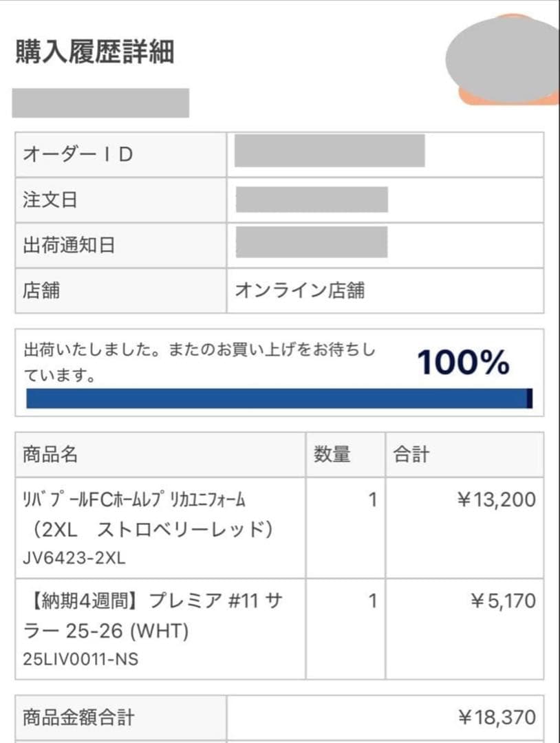Open the リバプールFC home replica uniform item
The height and width of the screenshot is (743, 560).
pyautogui.click(x=148, y=528)
